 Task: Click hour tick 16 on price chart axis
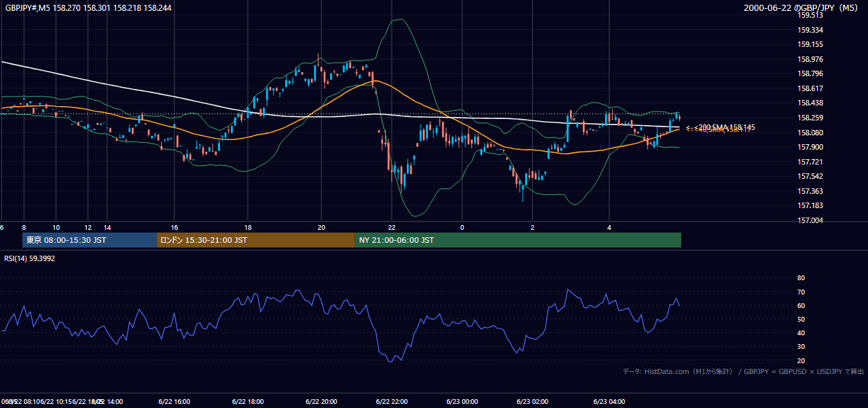point(175,227)
